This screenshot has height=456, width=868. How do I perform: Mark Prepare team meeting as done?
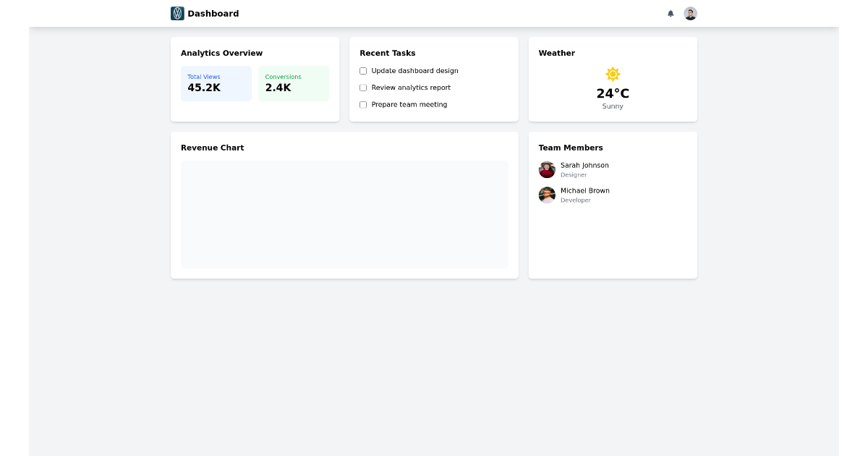point(363,104)
